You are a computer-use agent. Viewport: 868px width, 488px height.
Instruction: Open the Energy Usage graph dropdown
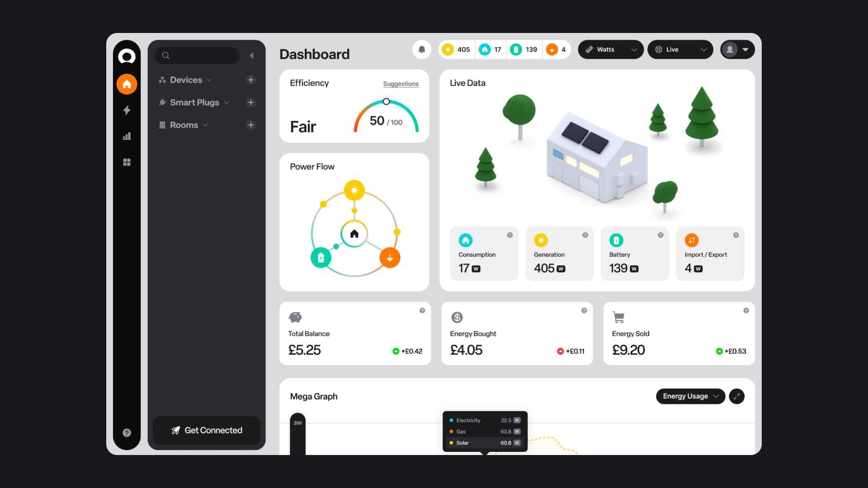pyautogui.click(x=690, y=396)
